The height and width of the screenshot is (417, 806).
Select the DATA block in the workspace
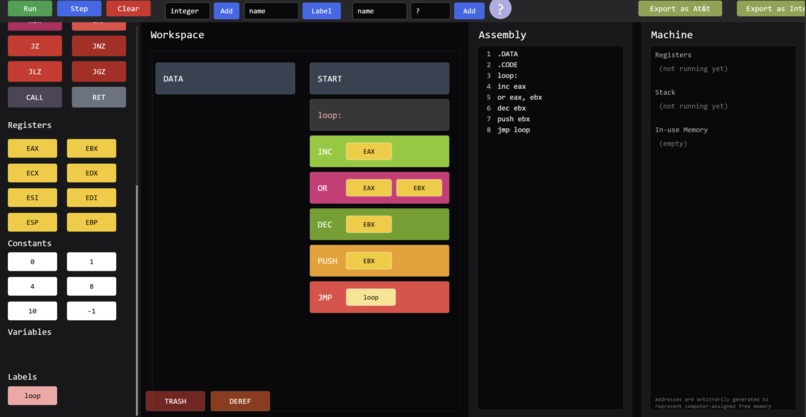[x=225, y=79]
